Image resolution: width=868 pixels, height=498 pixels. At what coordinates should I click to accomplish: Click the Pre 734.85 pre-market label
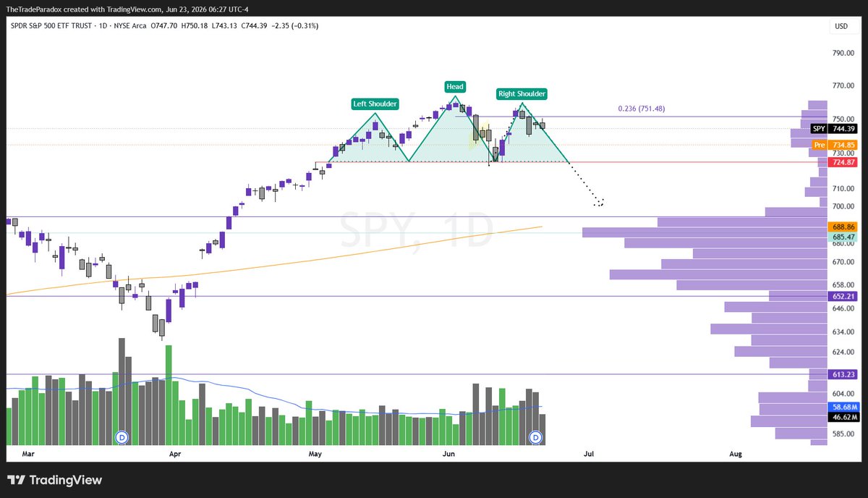point(835,145)
